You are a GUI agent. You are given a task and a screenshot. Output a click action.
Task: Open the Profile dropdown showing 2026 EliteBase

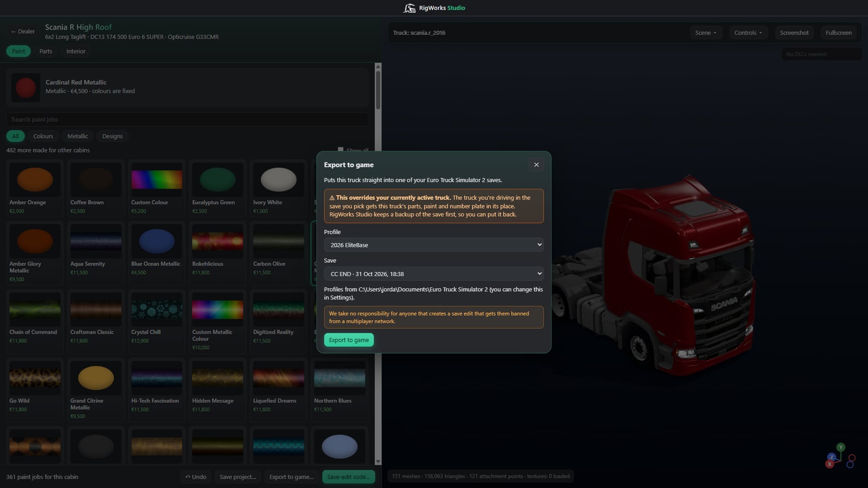tap(433, 245)
